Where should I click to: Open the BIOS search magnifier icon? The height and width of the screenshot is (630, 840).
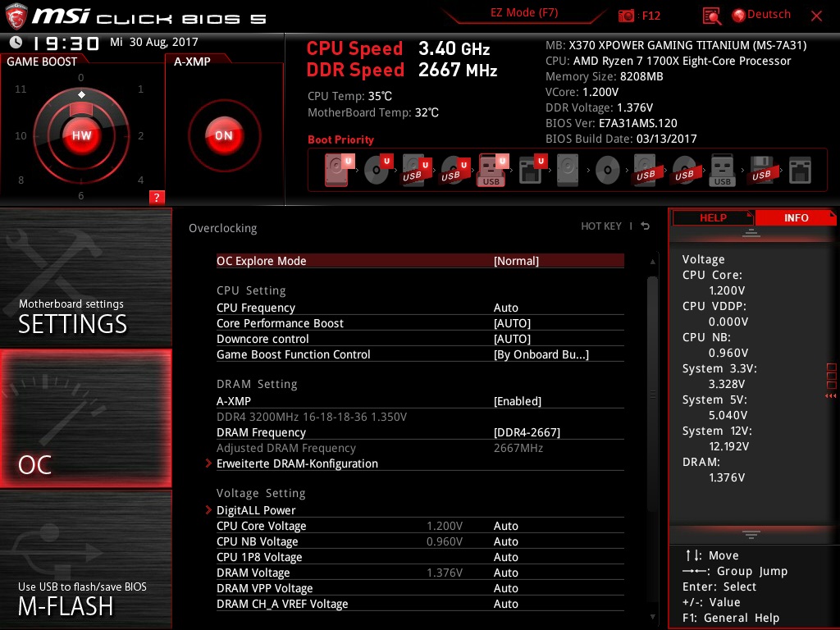pos(711,16)
